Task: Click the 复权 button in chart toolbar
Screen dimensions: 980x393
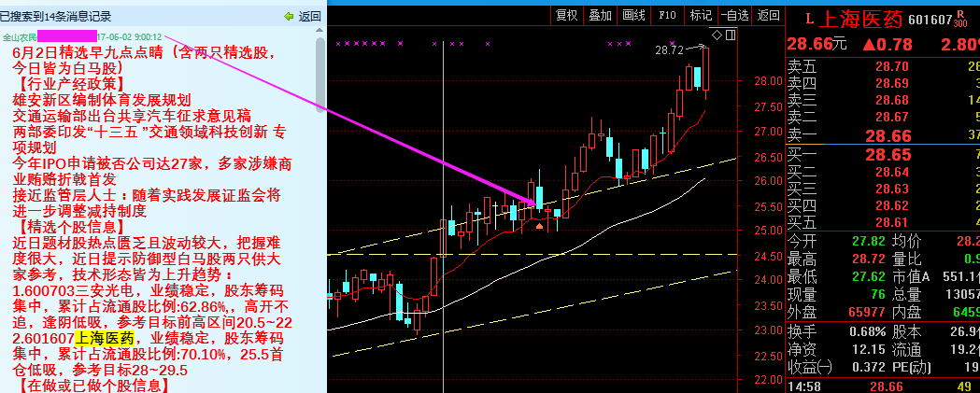Action: (567, 16)
